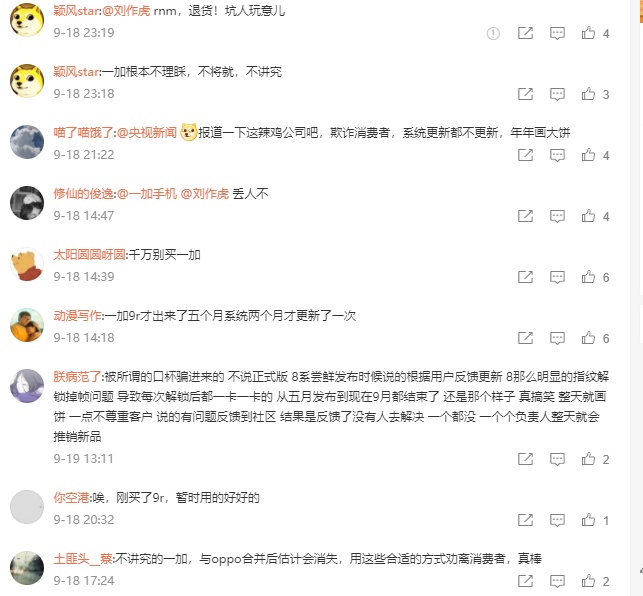Repost the comment by 你空港
Screen dimensions: 643x596
(525, 520)
